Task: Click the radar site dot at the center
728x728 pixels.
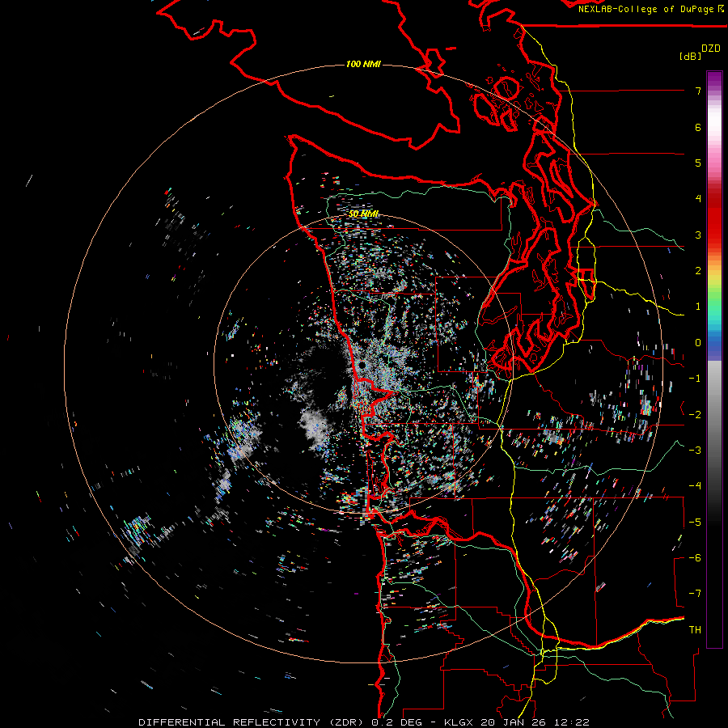Action: click(x=362, y=366)
